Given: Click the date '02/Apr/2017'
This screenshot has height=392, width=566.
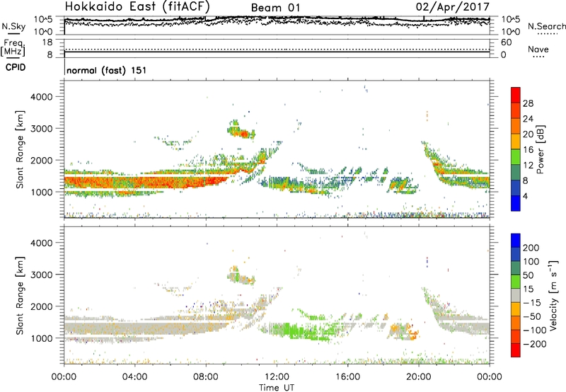Looking at the screenshot, I should click(x=453, y=7).
